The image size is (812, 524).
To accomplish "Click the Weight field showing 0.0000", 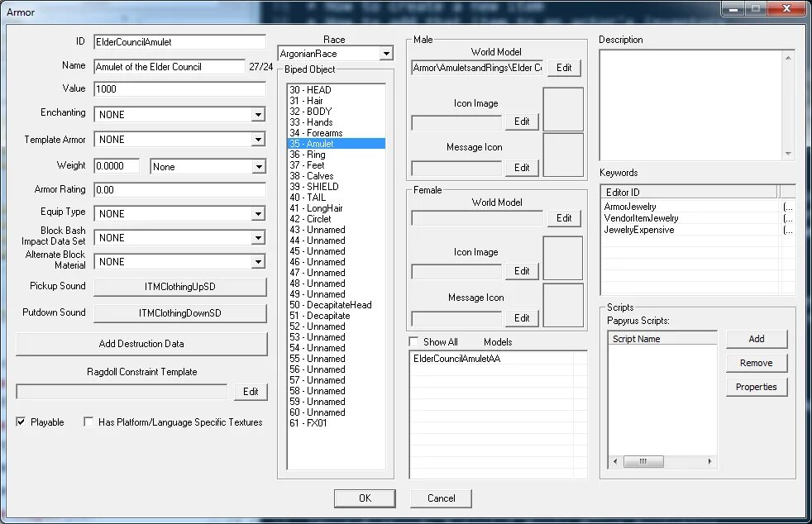I will pos(117,166).
